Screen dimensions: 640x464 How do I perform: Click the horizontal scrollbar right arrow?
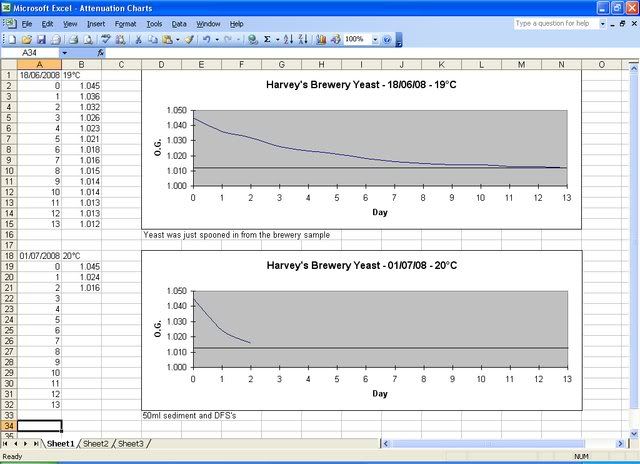coord(620,444)
